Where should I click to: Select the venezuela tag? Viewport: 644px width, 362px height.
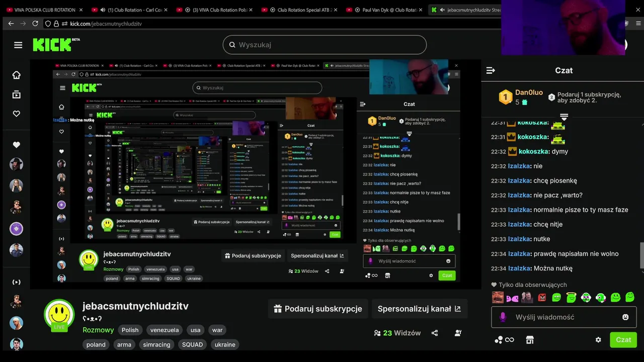click(165, 330)
